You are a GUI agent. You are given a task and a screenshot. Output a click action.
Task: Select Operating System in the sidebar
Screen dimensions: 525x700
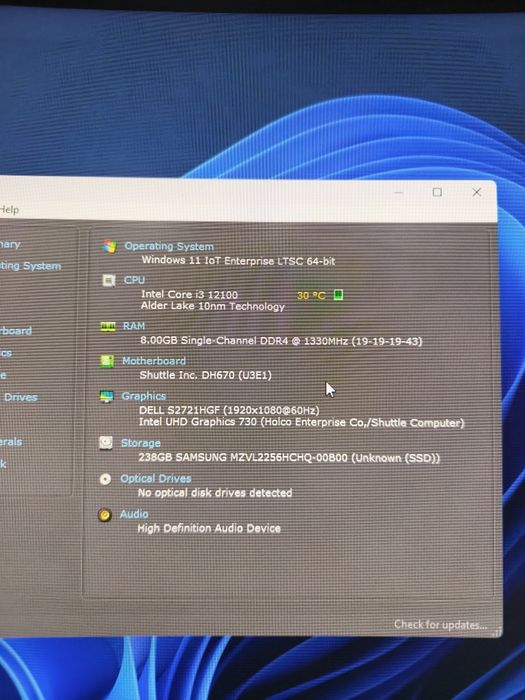(x=30, y=266)
